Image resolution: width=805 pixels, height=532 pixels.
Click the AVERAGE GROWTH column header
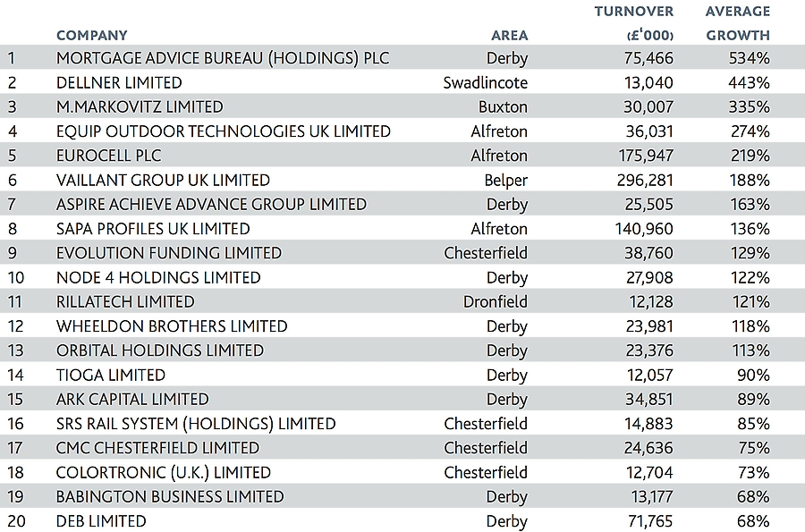point(738,24)
